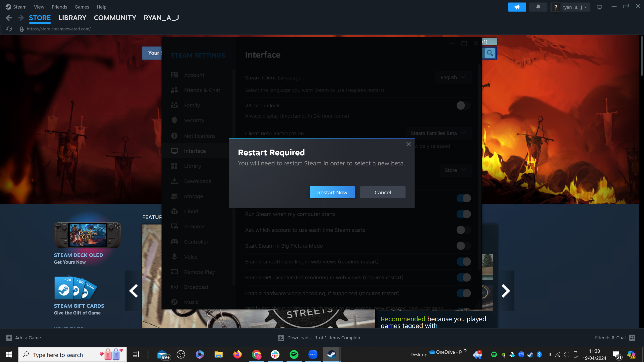This screenshot has height=362, width=644.
Task: Open the Steam menu
Action: point(20,7)
